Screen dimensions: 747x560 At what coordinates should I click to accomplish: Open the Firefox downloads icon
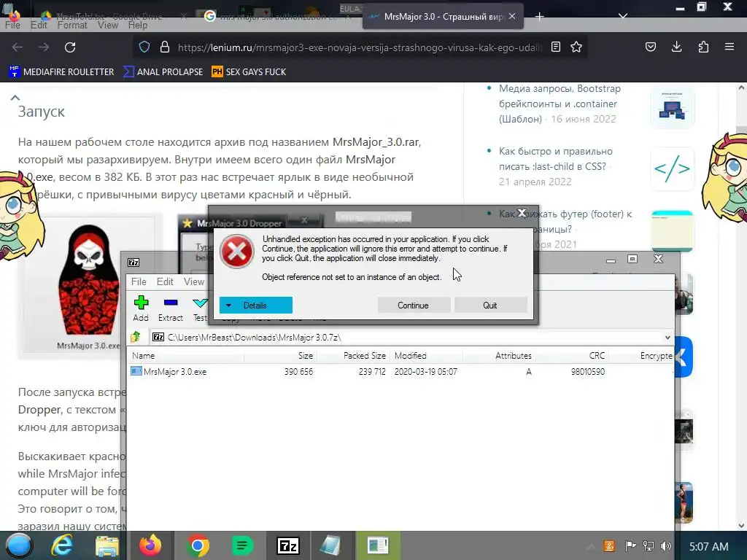[676, 47]
